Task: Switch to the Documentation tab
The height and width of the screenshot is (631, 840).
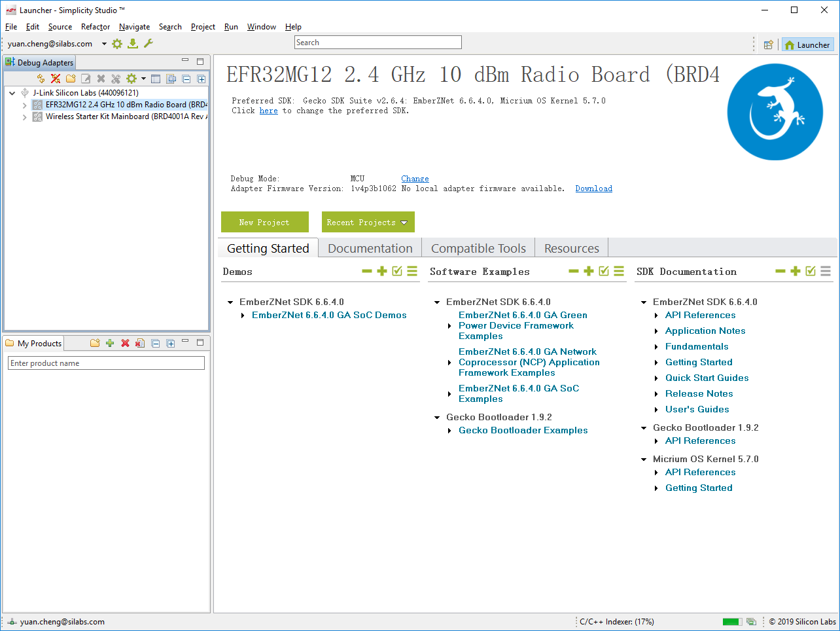Action: tap(370, 248)
